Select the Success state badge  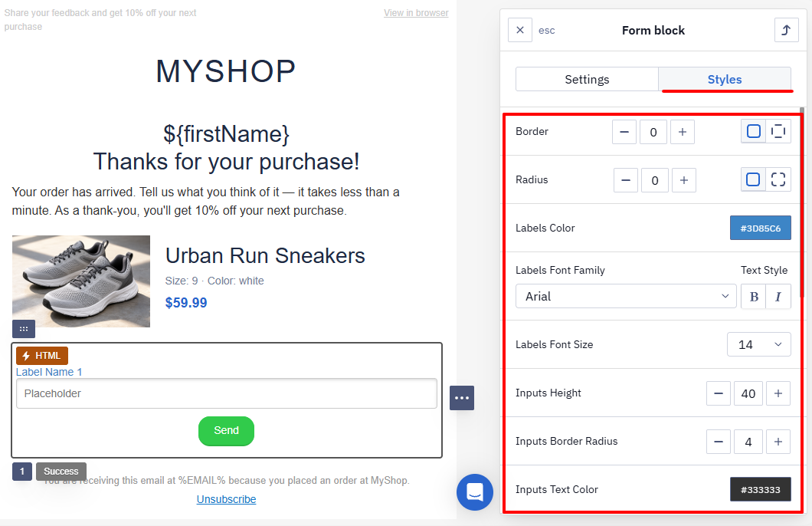pos(61,471)
